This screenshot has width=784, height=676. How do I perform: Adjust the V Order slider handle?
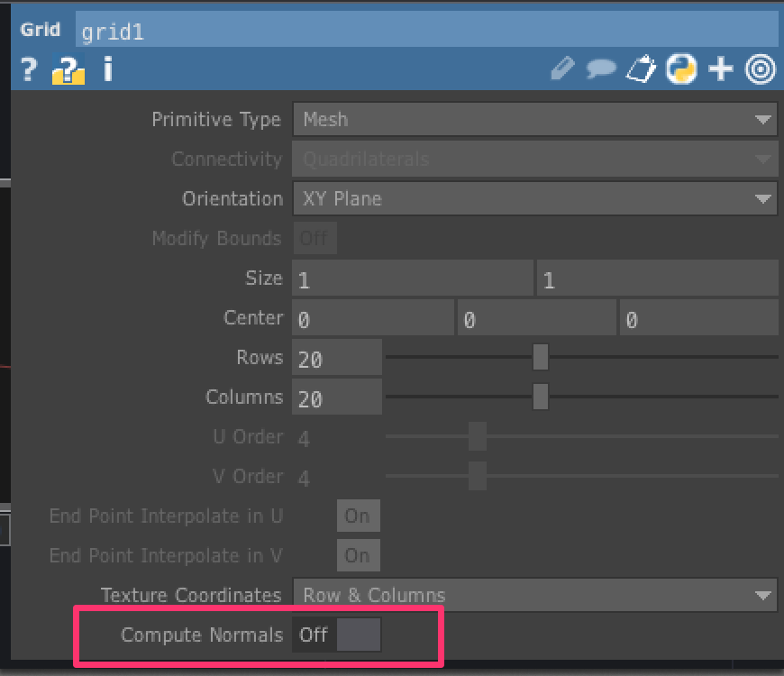click(478, 476)
